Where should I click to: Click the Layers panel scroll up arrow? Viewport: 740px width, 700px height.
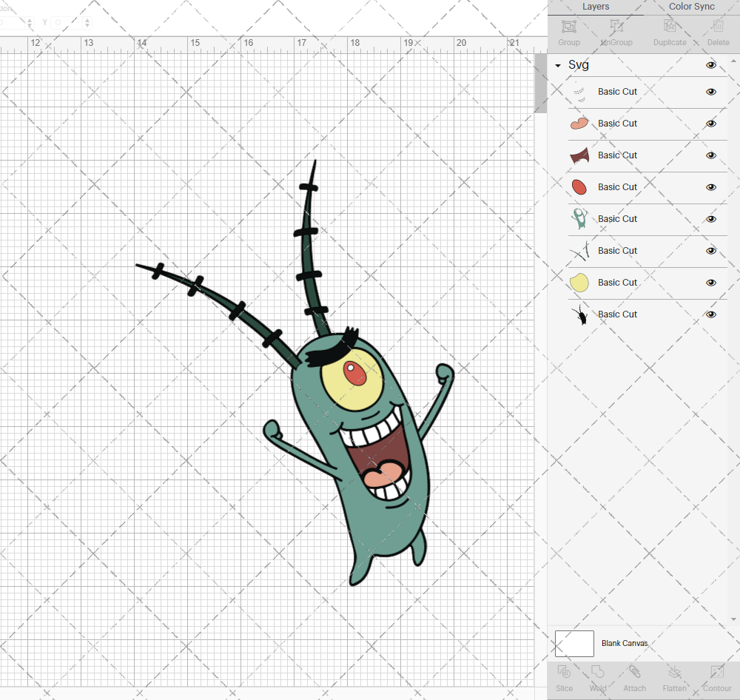click(733, 61)
